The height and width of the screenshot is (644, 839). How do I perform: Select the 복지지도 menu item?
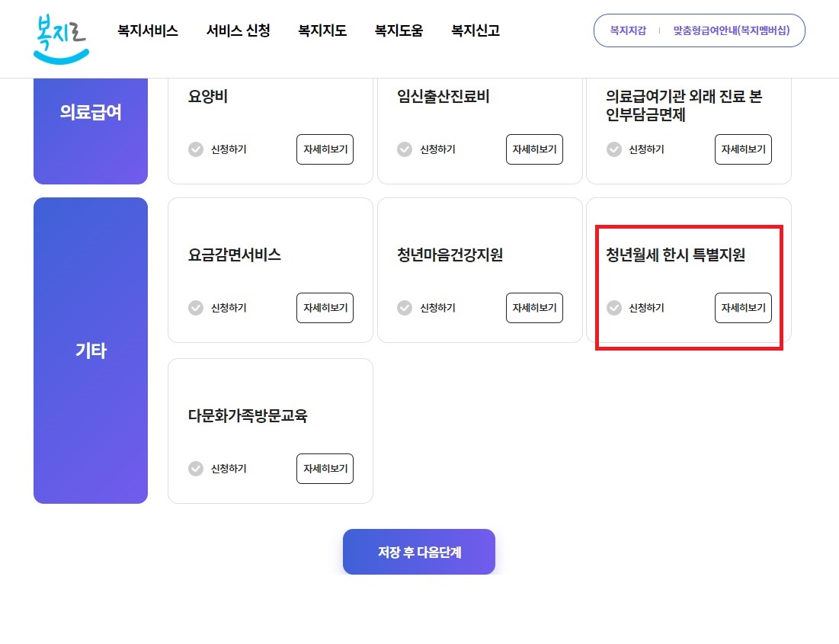click(x=322, y=31)
